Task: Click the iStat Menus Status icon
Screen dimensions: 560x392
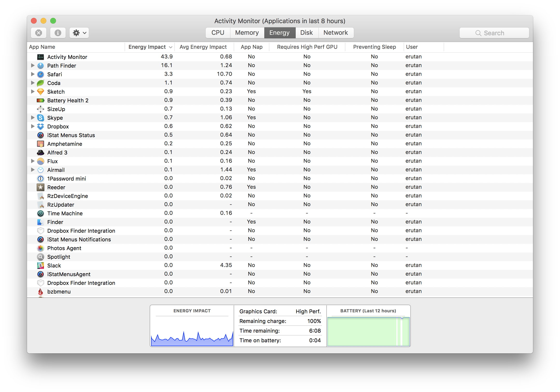Action: 41,135
